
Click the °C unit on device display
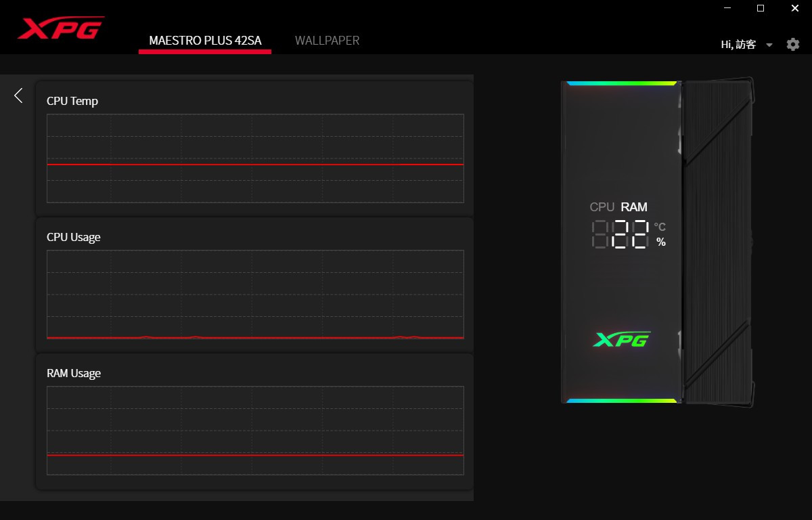pyautogui.click(x=660, y=227)
